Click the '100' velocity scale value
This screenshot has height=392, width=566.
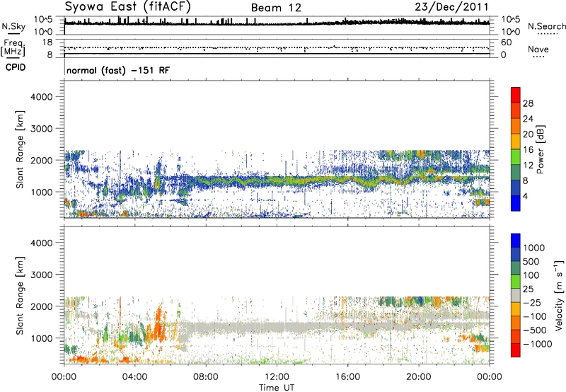point(531,275)
